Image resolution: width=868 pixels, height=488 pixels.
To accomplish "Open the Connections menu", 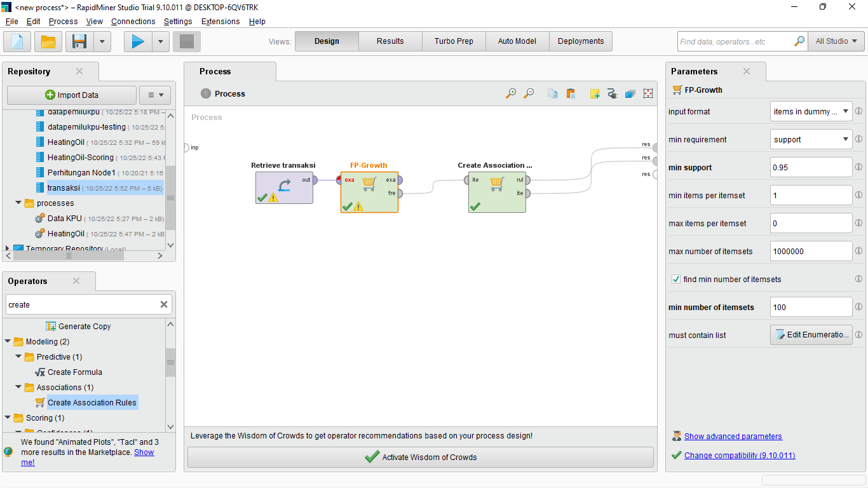I will click(x=133, y=21).
